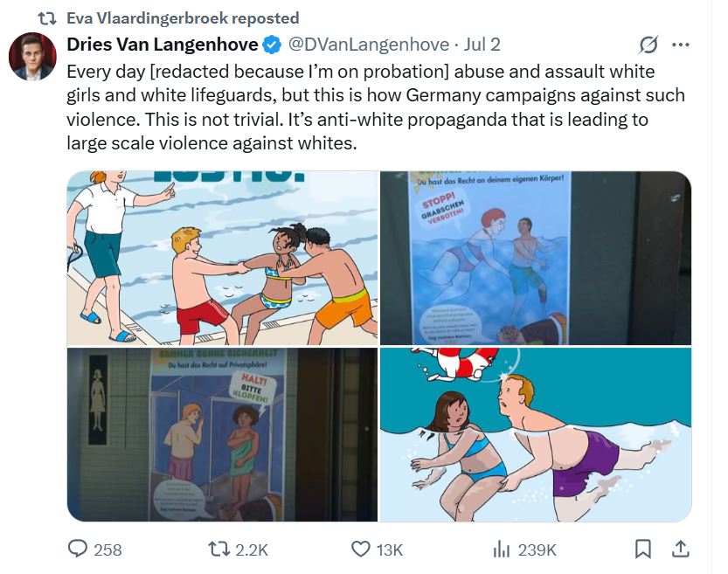View post analytics bar chart icon
The width and height of the screenshot is (728, 574).
tap(501, 550)
